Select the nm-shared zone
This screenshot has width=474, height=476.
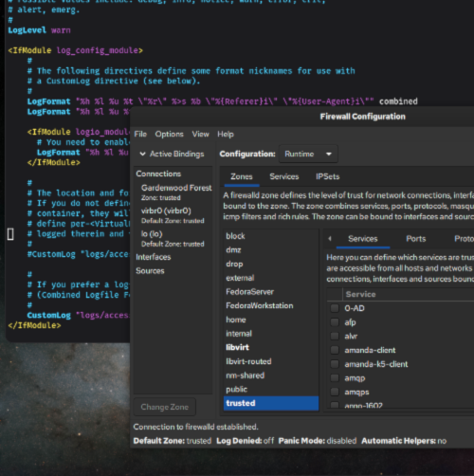click(x=271, y=375)
